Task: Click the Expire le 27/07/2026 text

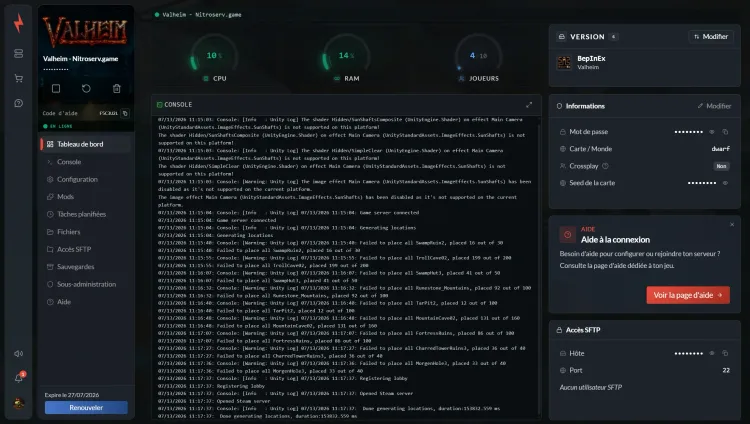Action: (x=72, y=395)
